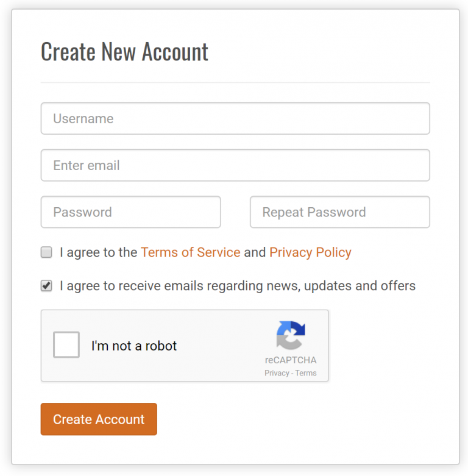The image size is (468, 476).
Task: Uncheck the receive emails checkbox
Action: (46, 285)
